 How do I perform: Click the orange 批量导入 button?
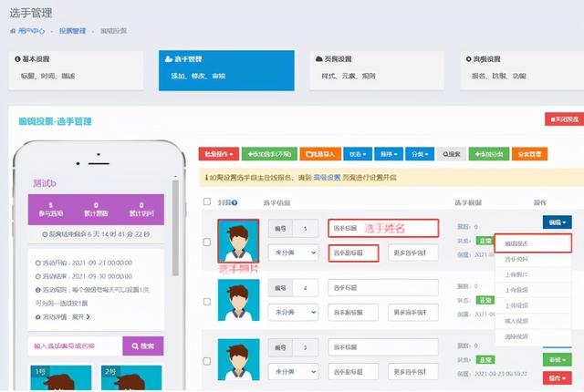(x=320, y=154)
